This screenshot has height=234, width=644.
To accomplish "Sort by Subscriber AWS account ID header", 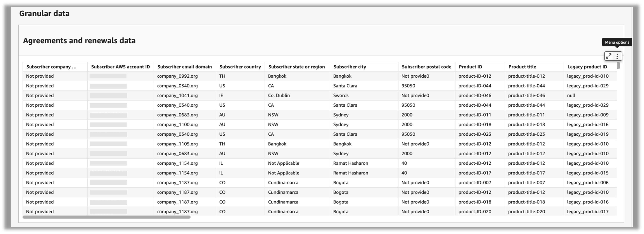I will [x=121, y=67].
